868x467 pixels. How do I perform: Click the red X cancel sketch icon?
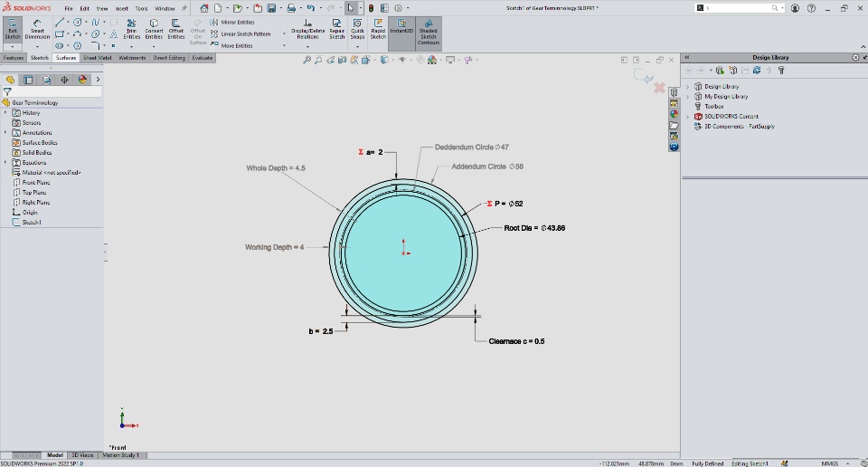point(659,88)
